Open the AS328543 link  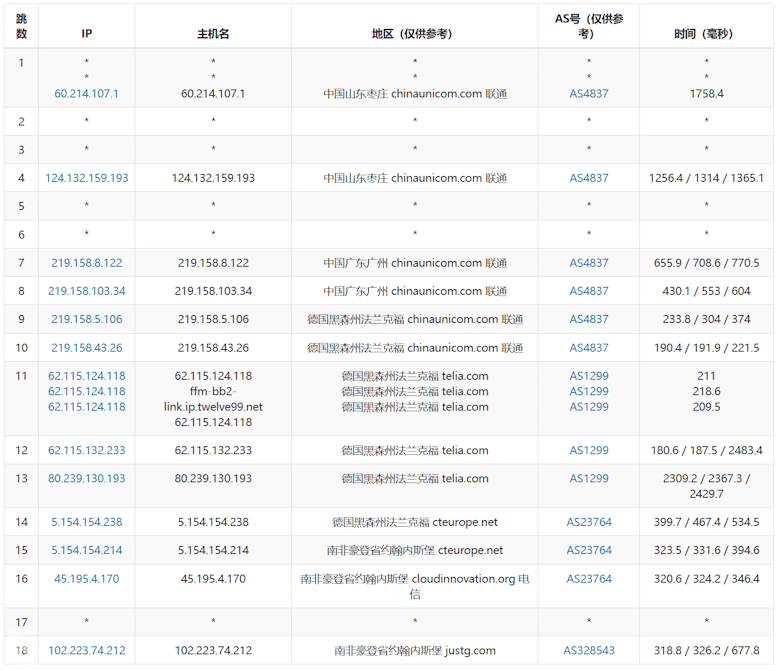click(588, 651)
